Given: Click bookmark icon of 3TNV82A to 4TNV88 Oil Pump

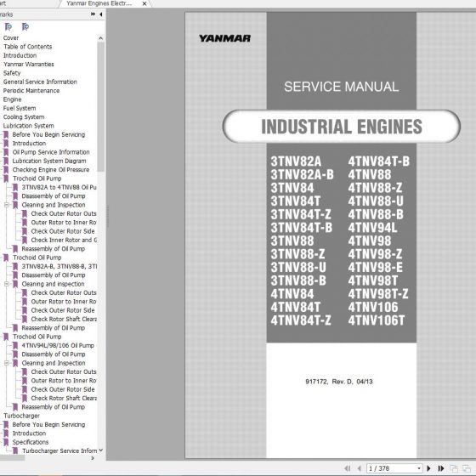Looking at the screenshot, I should click(15, 187).
